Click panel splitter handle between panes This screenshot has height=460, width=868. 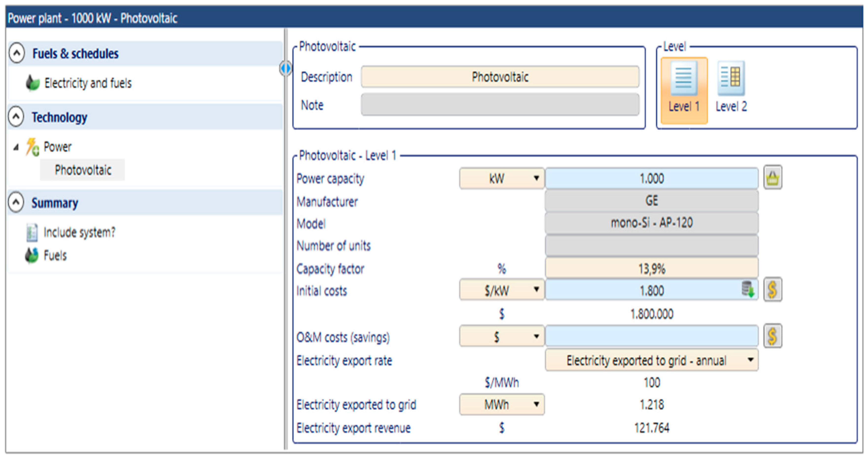(286, 68)
